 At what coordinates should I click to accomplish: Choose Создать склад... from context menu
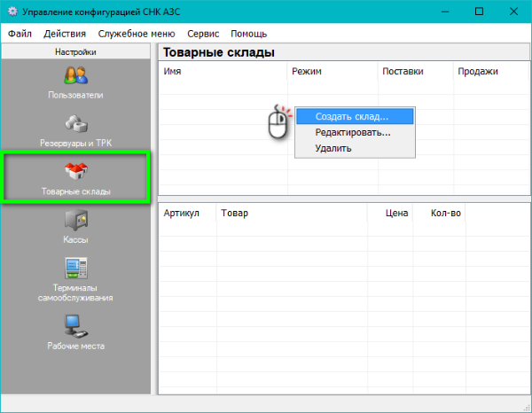coord(352,116)
